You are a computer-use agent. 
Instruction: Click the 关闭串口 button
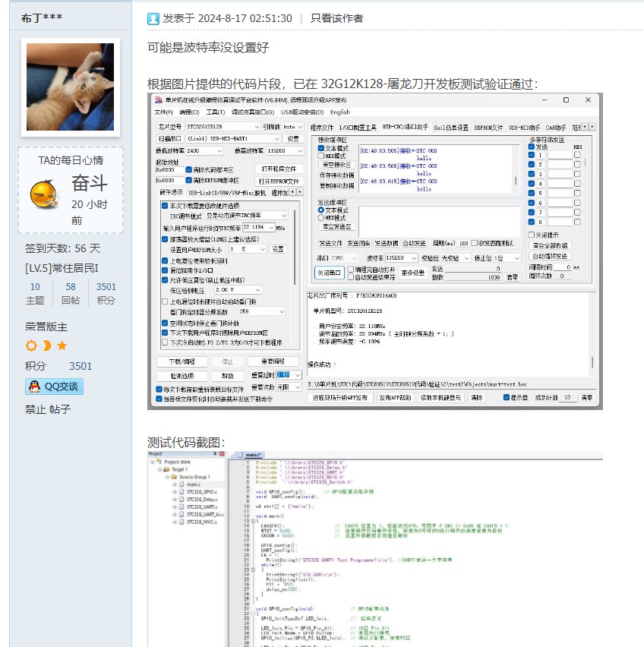329,273
